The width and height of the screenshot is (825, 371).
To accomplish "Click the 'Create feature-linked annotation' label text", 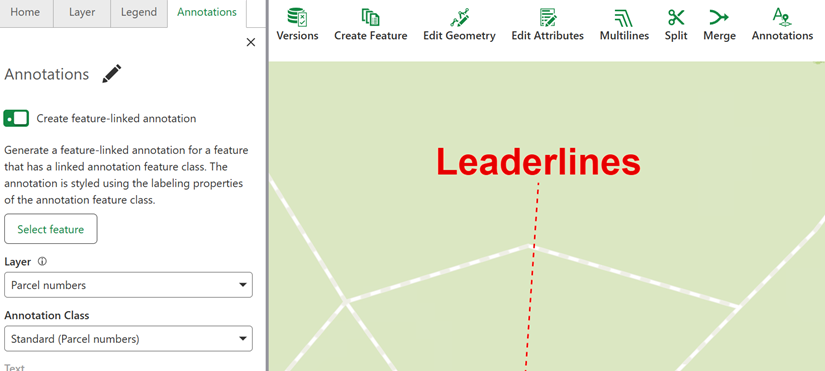I will coord(116,119).
